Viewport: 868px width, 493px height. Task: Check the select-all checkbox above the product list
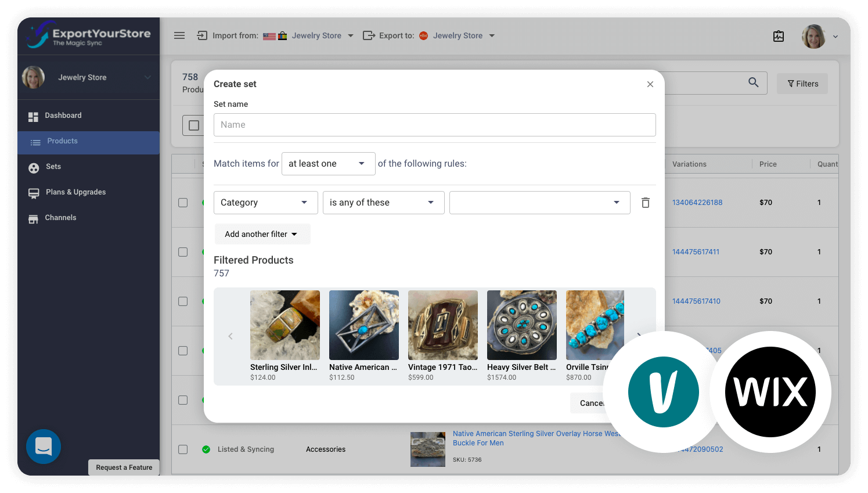click(194, 125)
